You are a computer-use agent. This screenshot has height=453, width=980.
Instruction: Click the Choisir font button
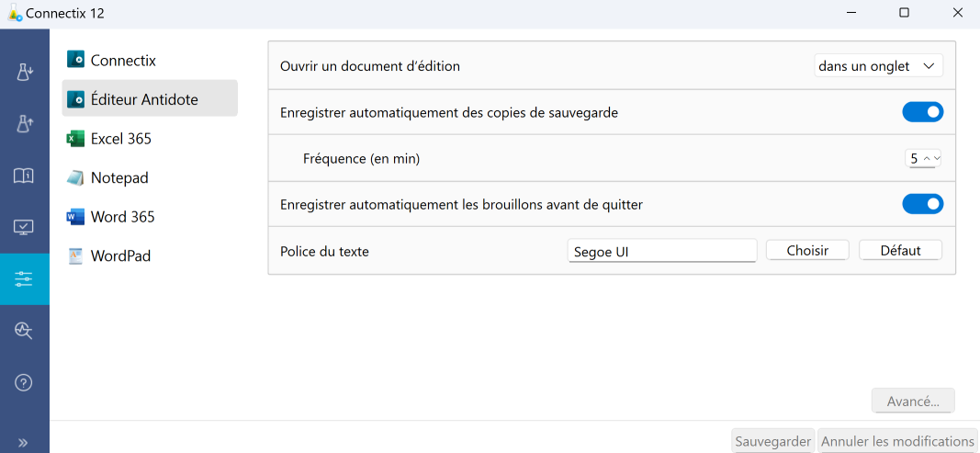point(807,250)
